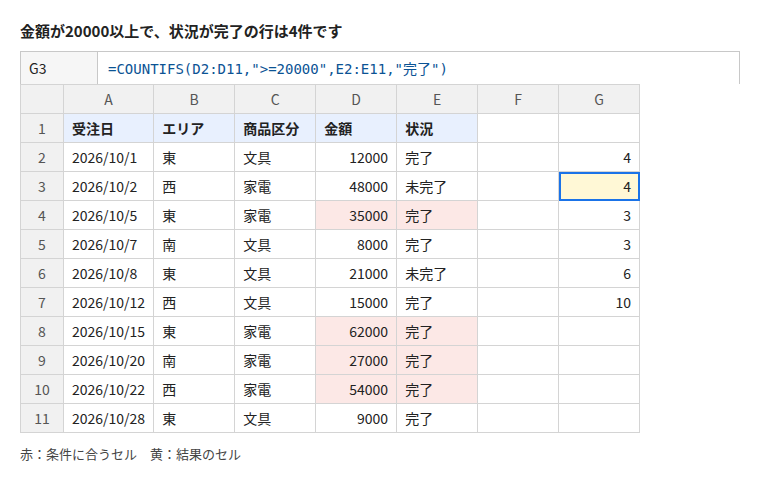The height and width of the screenshot is (477, 760).
Task: Select date cell 2026/10/22
Action: point(109,389)
